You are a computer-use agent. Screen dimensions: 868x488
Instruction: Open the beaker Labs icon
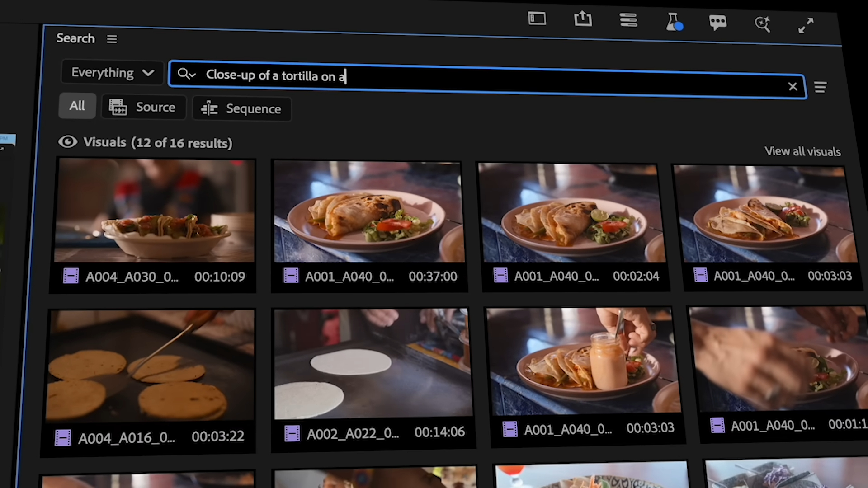click(x=674, y=21)
